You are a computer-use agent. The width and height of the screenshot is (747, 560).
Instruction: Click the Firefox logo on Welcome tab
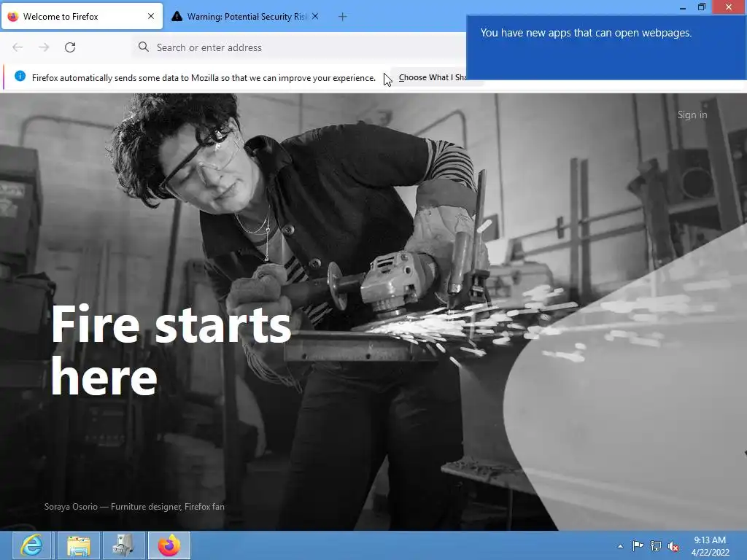click(13, 17)
